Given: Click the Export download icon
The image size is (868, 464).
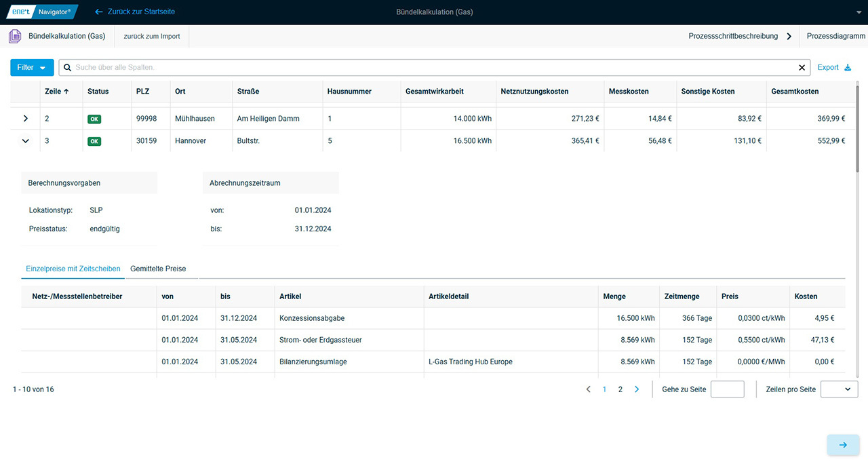Looking at the screenshot, I should 847,68.
